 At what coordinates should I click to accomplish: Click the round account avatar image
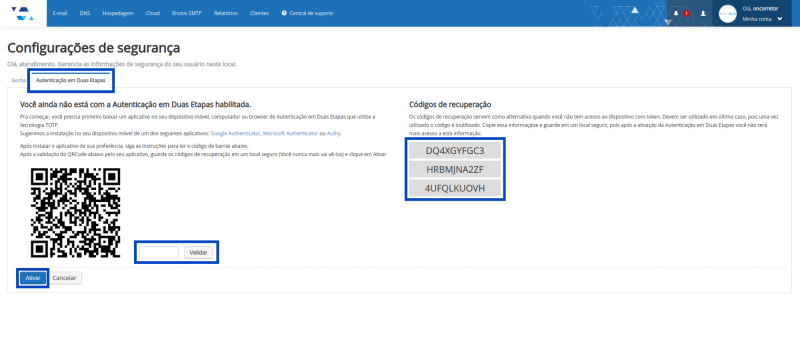click(x=728, y=14)
